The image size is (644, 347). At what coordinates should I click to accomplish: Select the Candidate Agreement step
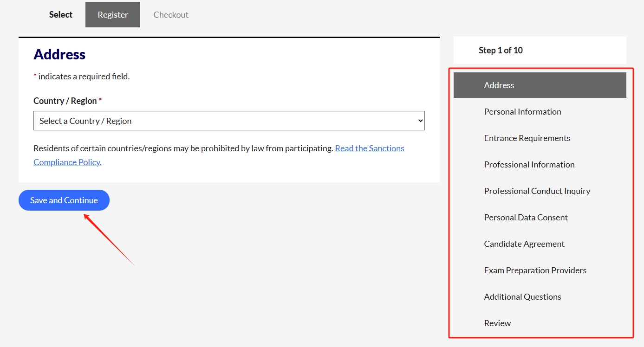[524, 244]
